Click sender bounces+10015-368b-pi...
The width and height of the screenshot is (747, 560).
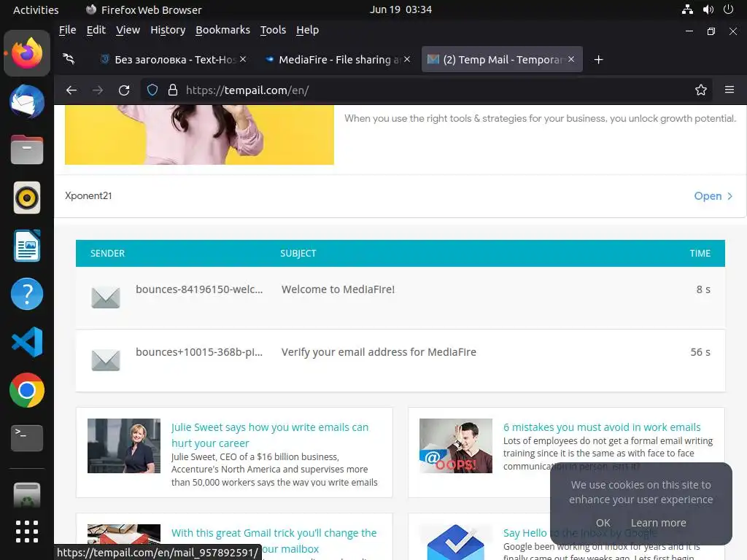pyautogui.click(x=199, y=352)
